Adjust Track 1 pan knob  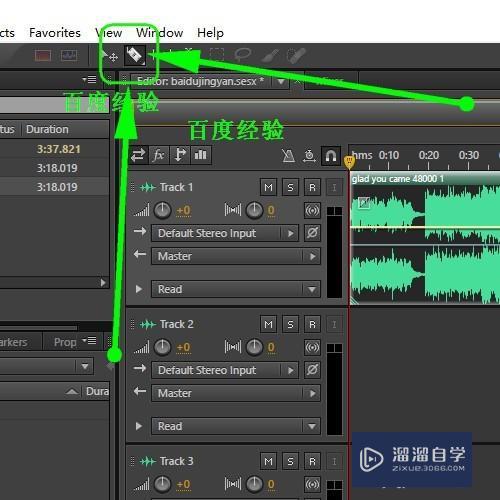(255, 210)
